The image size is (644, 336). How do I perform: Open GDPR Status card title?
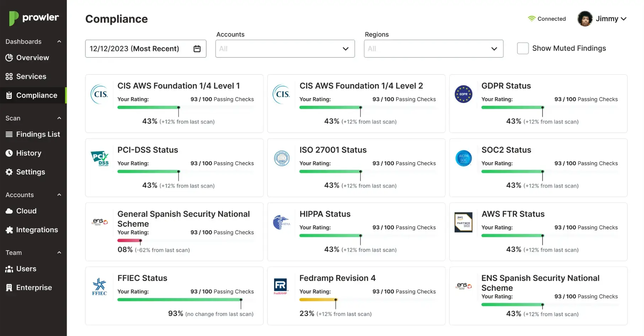click(x=506, y=86)
